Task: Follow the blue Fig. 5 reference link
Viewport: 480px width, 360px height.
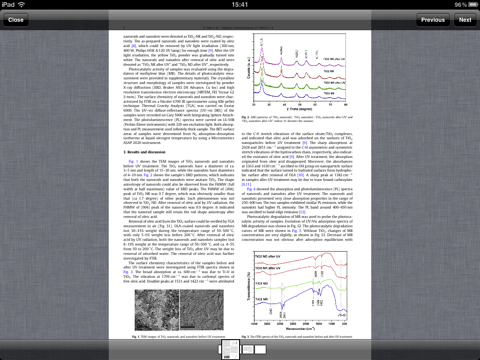Action: (x=296, y=231)
